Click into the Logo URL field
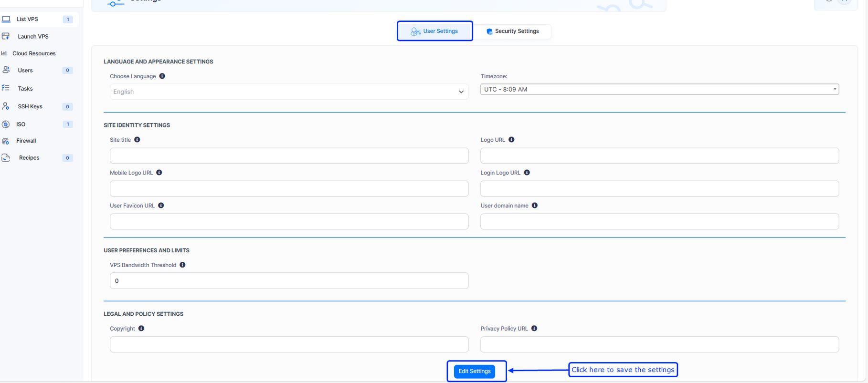Screen dimensions: 868x383 [x=659, y=156]
